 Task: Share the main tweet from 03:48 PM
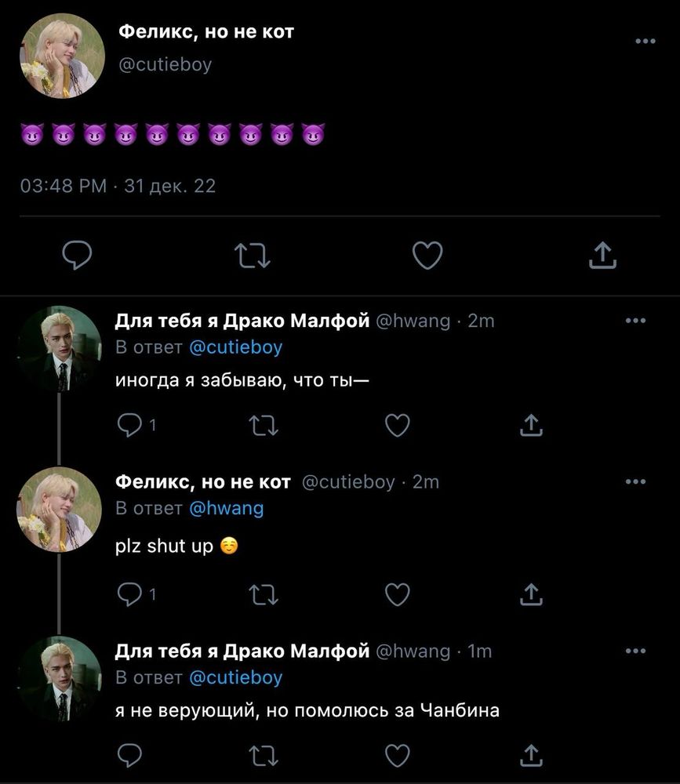tap(602, 254)
